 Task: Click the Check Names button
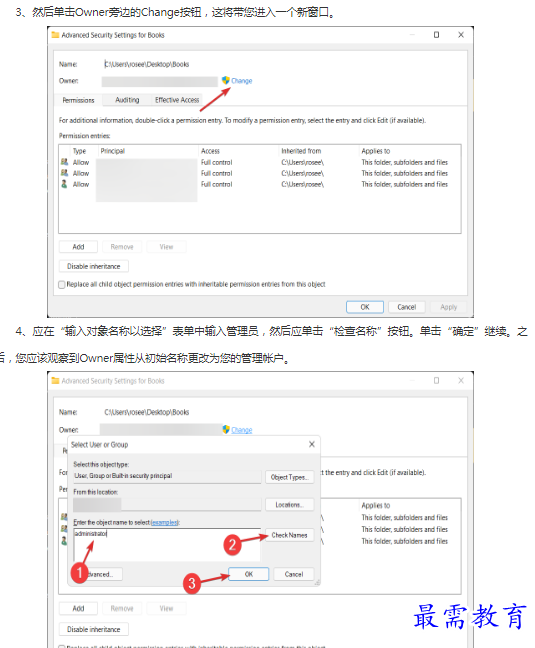coord(290,535)
